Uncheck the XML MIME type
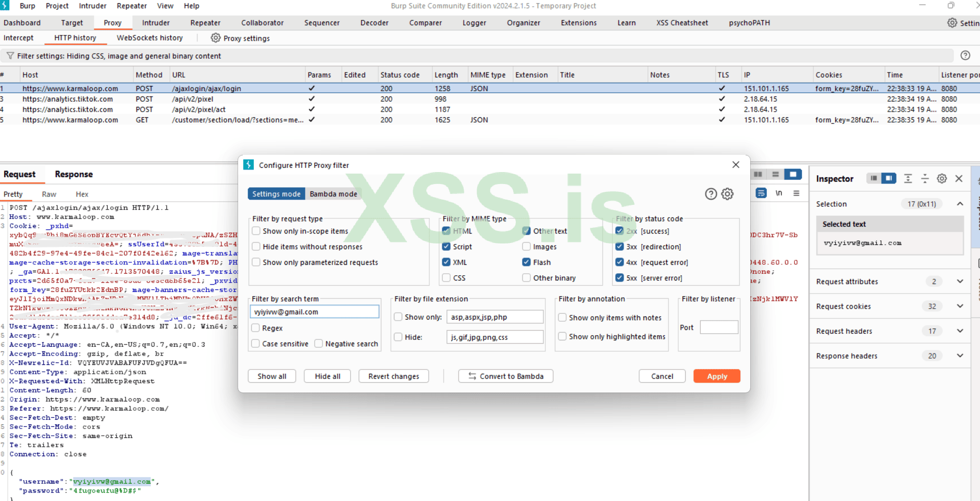 tap(446, 262)
